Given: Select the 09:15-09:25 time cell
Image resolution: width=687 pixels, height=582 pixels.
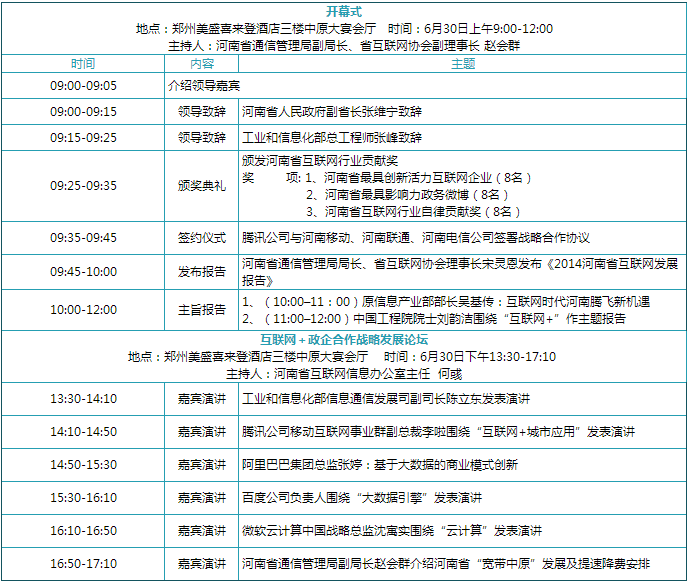Looking at the screenshot, I should [83, 138].
